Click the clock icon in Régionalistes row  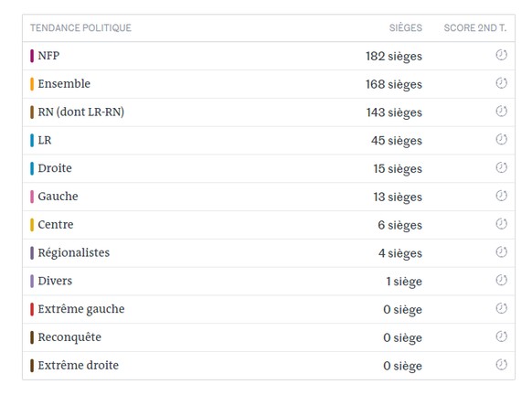502,251
